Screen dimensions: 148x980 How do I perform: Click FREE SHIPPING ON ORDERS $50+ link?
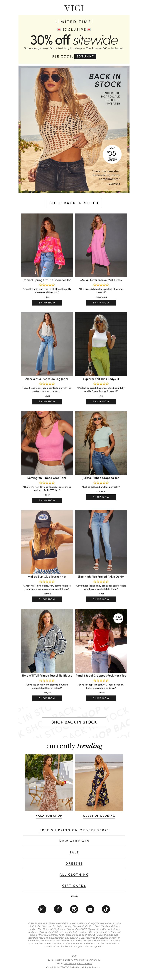click(x=74, y=830)
